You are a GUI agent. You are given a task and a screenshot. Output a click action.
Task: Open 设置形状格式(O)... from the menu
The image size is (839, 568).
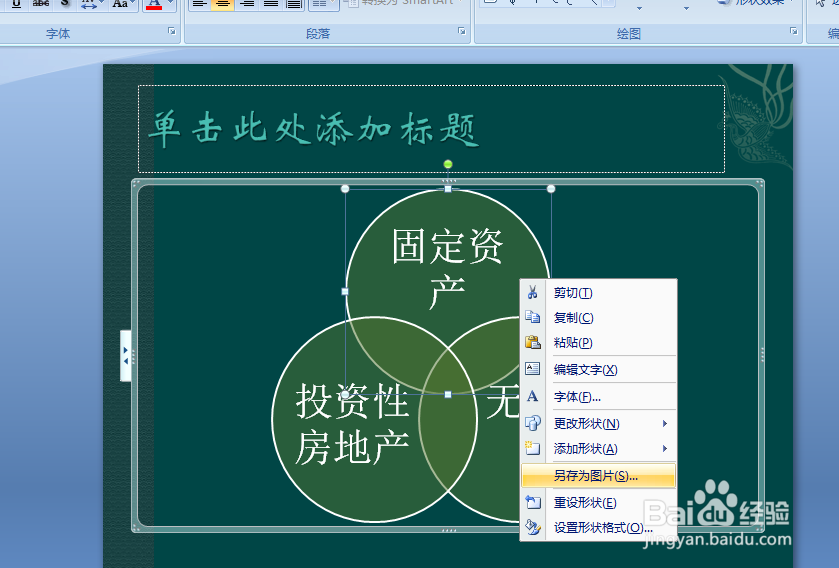[598, 528]
